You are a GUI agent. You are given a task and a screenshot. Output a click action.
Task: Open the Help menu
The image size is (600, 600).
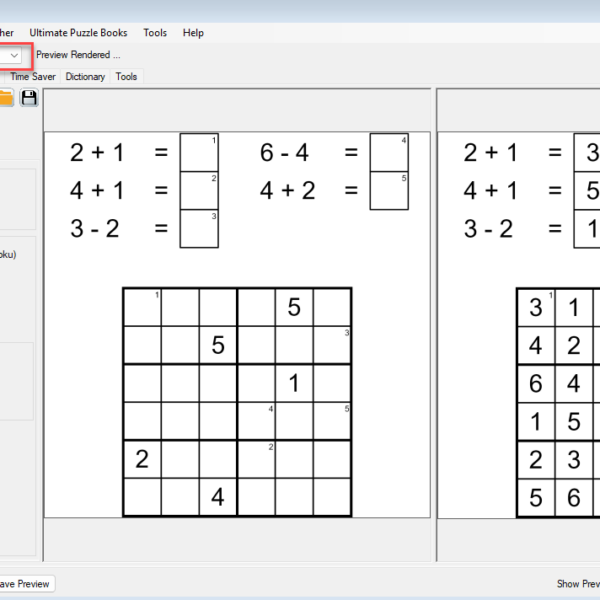[x=193, y=33]
